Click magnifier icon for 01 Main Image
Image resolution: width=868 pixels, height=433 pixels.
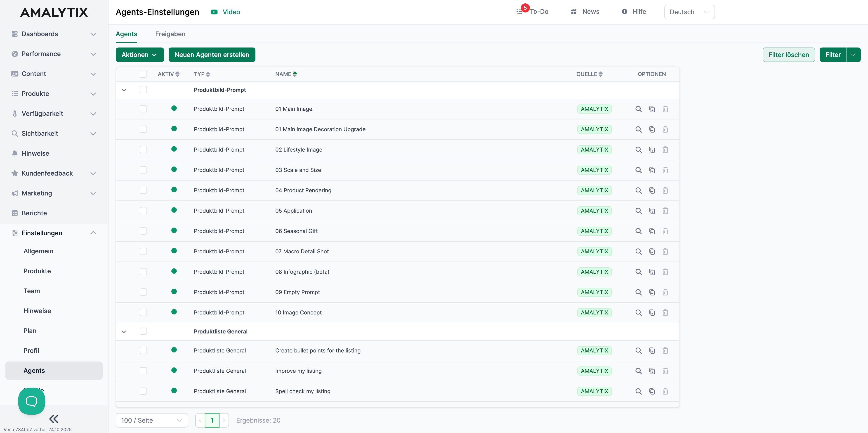pyautogui.click(x=638, y=109)
